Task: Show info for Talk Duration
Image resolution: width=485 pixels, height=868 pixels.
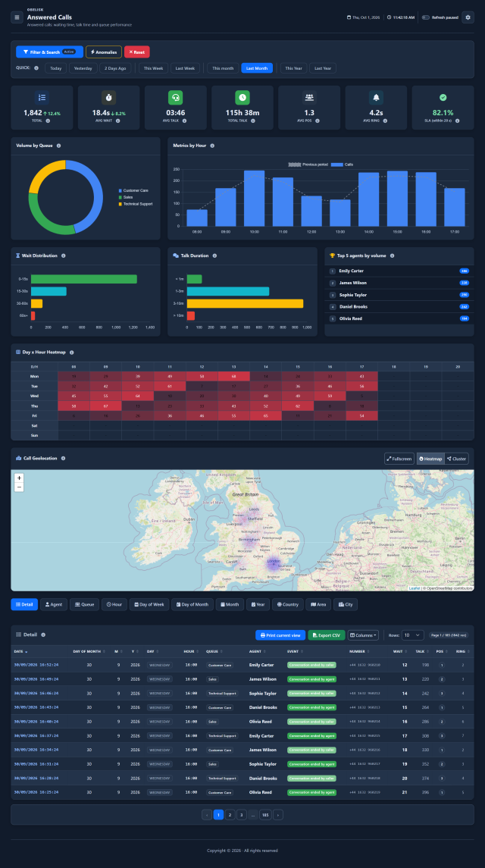Action: coord(214,255)
